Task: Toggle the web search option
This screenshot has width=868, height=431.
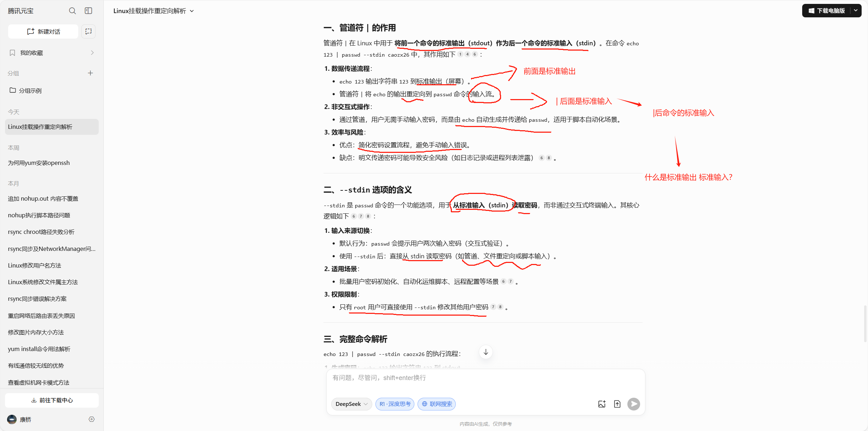Action: 437,404
